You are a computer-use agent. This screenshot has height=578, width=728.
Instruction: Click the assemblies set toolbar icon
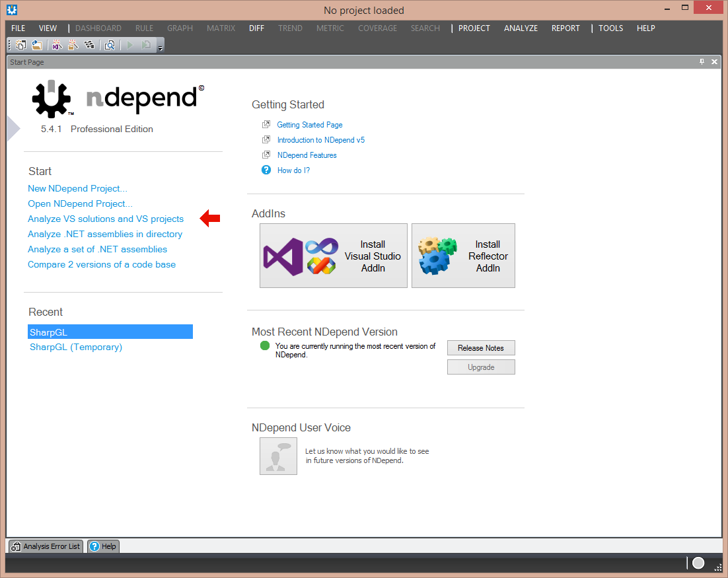[89, 45]
